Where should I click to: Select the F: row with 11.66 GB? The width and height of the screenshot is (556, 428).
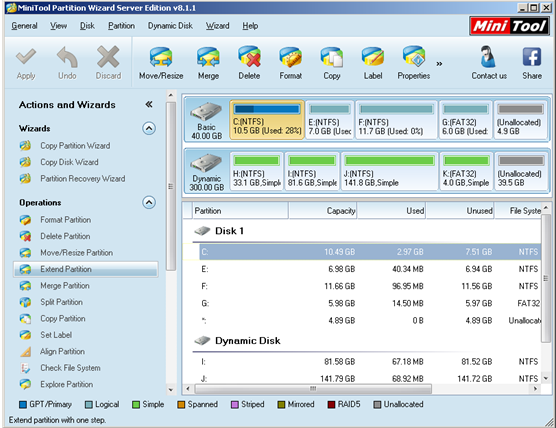[370, 286]
